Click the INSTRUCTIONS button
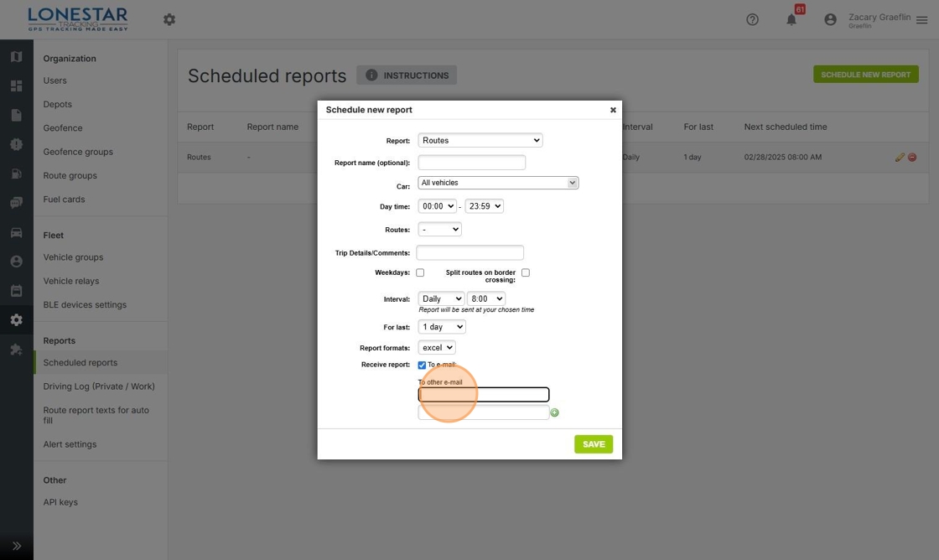 pos(407,75)
